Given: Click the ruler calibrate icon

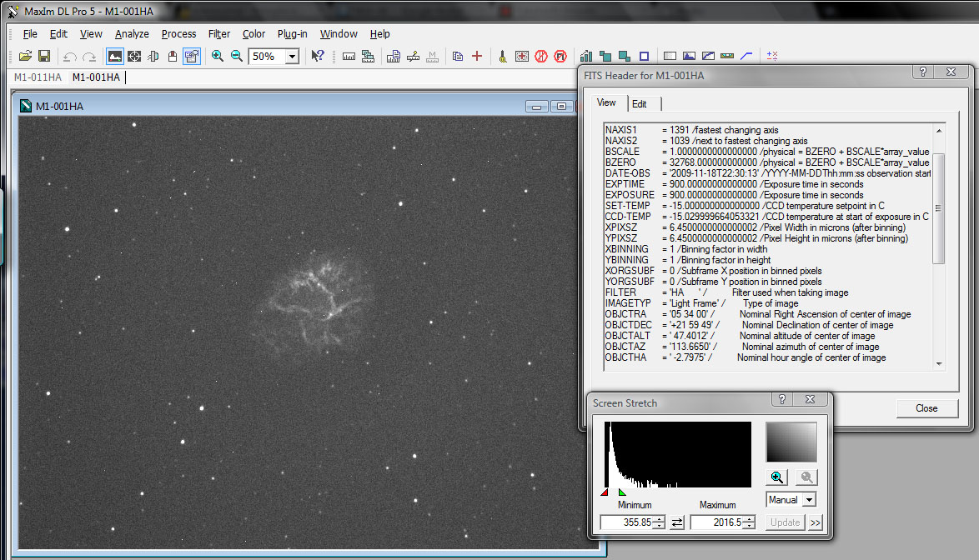Looking at the screenshot, I should click(349, 56).
